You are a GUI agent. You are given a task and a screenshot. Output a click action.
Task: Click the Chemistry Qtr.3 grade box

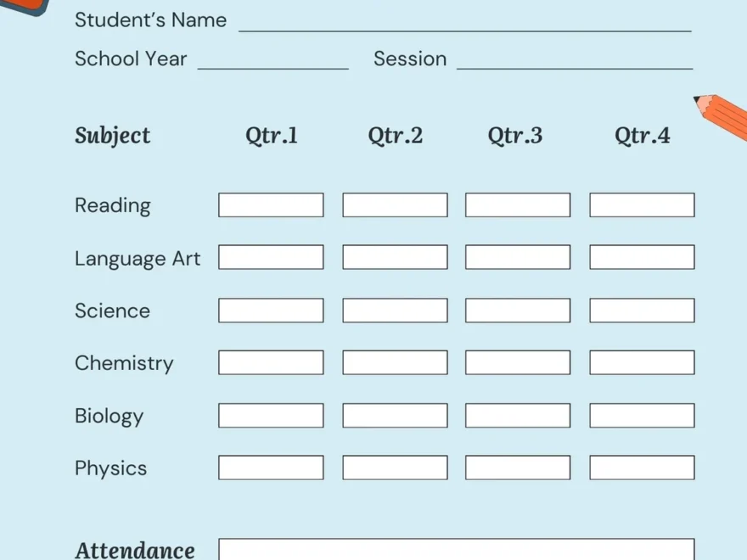click(x=518, y=363)
